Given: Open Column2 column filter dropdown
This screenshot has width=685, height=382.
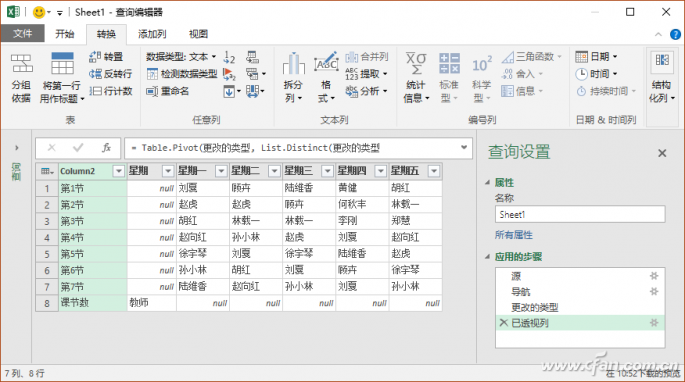Looking at the screenshot, I should click(119, 171).
